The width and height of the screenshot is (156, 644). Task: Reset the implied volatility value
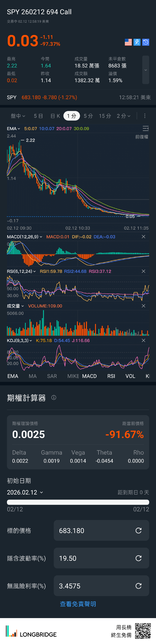pyautogui.click(x=138, y=558)
